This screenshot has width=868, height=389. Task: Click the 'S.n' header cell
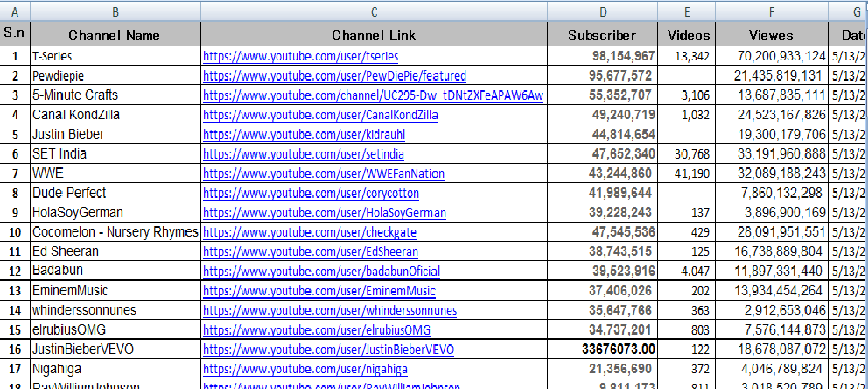(15, 34)
